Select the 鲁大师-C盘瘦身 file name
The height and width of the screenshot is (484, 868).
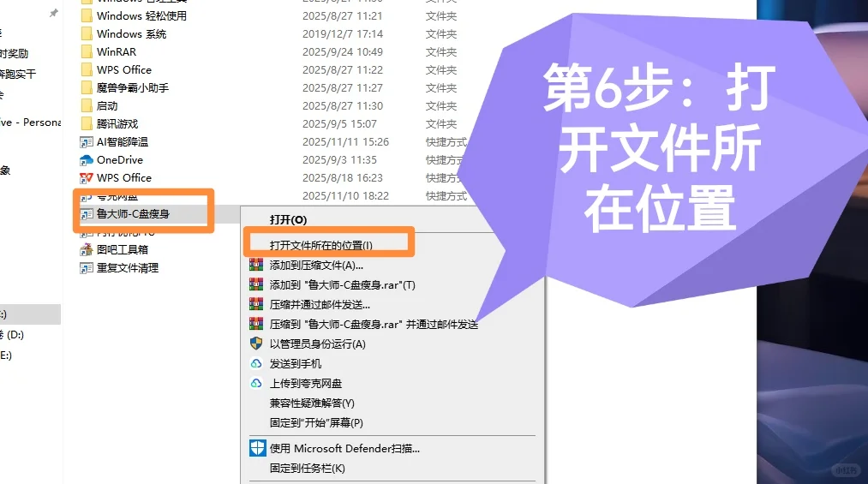[133, 213]
